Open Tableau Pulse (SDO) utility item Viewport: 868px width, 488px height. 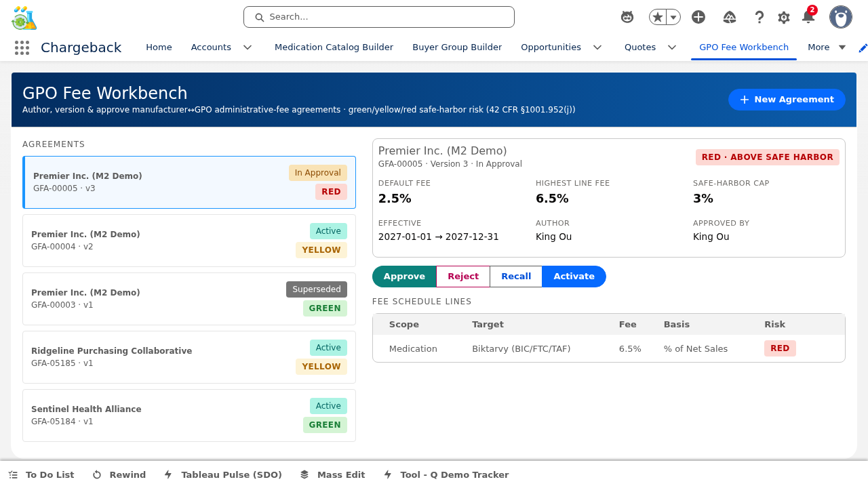223,474
